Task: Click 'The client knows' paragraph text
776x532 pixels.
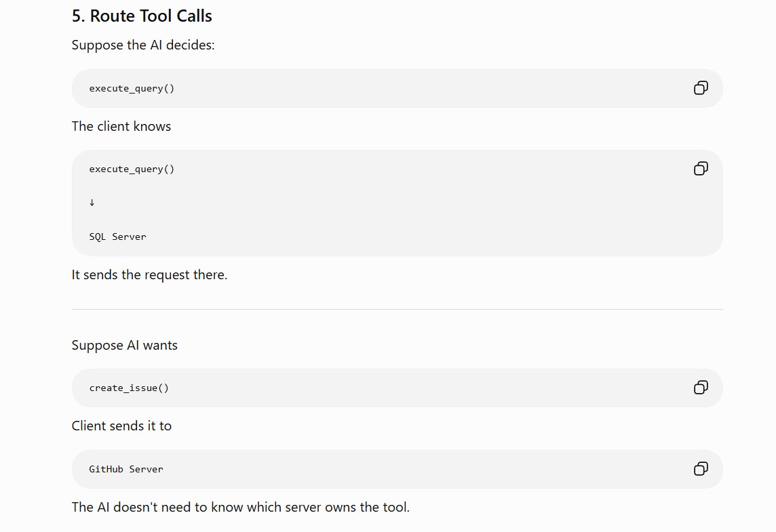Action: [x=121, y=126]
